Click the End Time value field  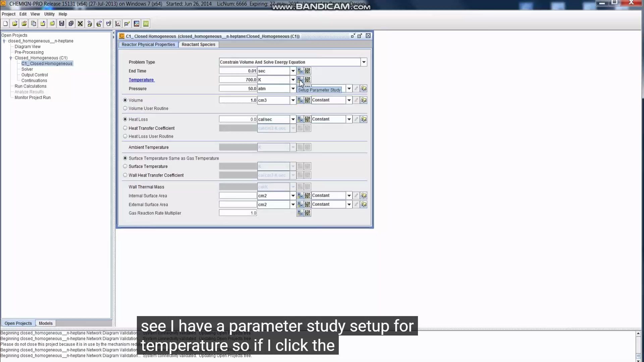pos(238,71)
